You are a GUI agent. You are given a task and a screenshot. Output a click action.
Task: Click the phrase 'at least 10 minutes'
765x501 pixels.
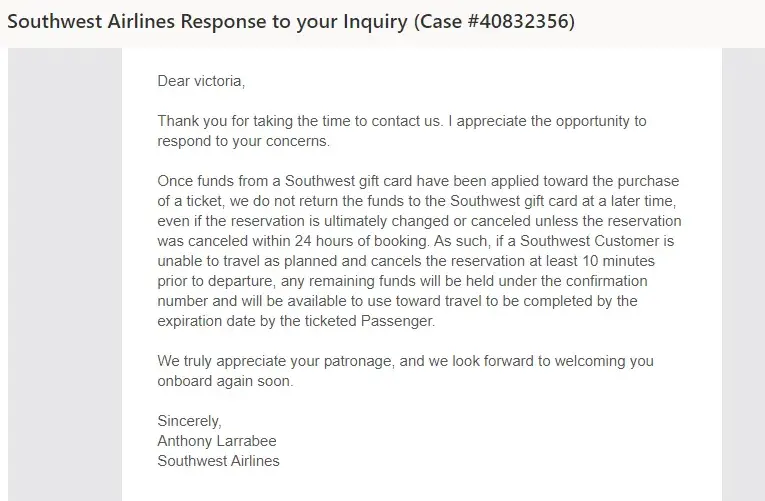coord(590,261)
